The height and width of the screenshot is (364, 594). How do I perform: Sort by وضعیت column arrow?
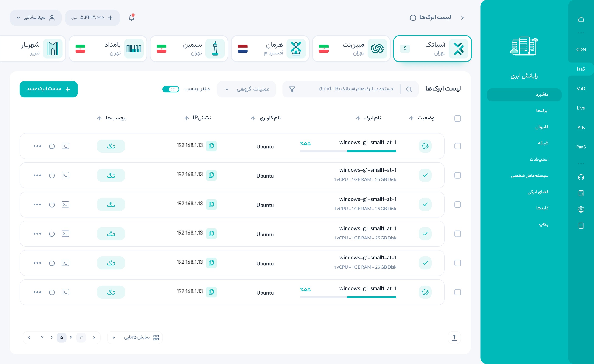coord(411,118)
